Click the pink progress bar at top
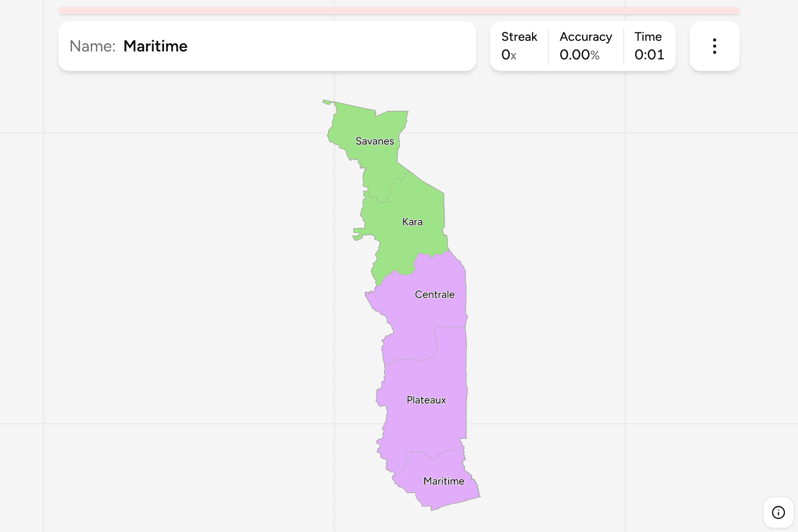The width and height of the screenshot is (798, 532). point(399,11)
